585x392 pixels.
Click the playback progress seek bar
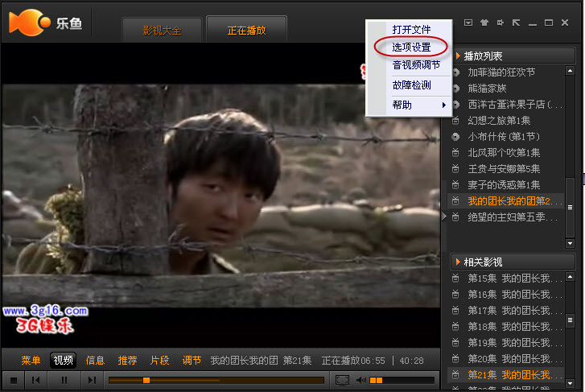(x=216, y=380)
